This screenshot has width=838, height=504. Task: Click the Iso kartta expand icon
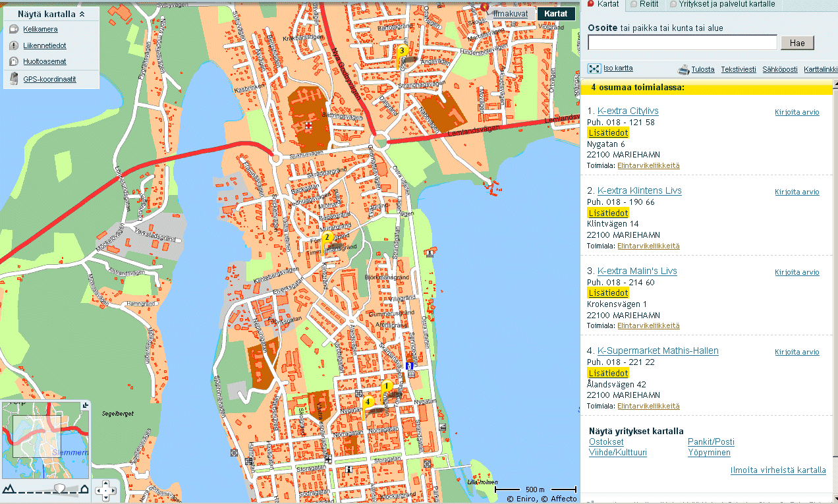coord(594,69)
